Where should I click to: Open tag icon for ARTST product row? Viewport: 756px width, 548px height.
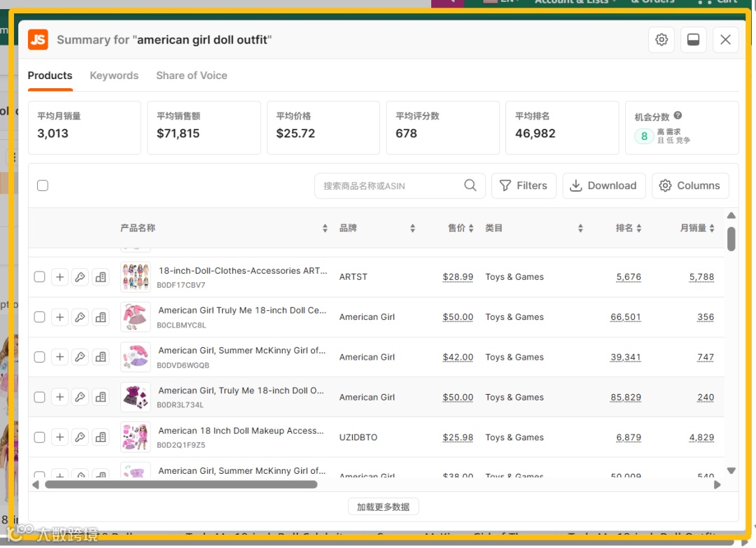80,277
